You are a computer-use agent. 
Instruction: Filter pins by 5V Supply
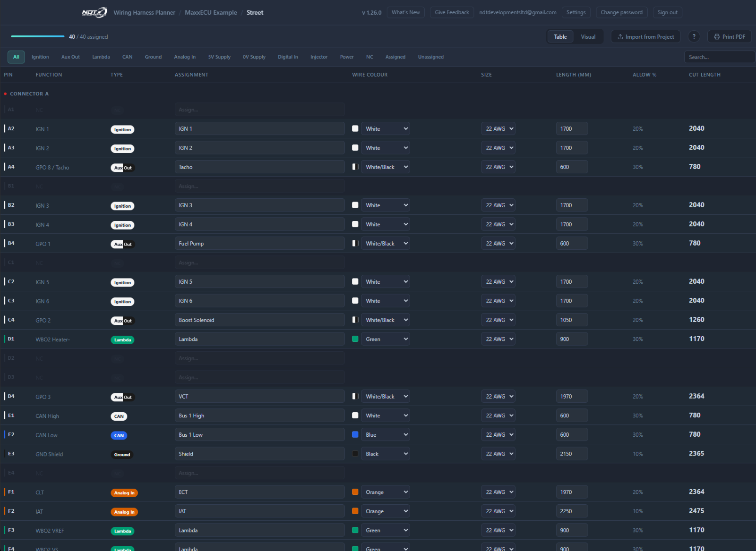coord(219,57)
